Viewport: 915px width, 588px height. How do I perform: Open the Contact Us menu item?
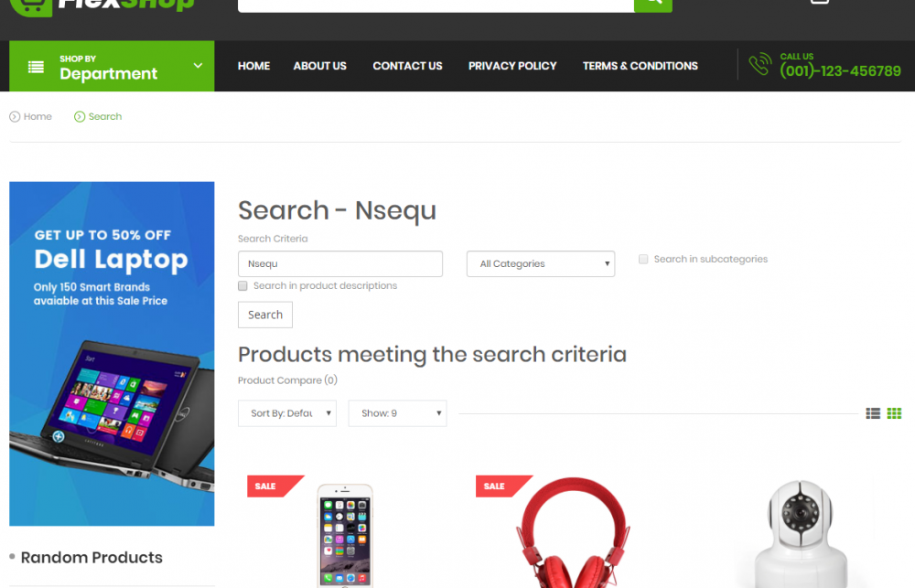[407, 66]
